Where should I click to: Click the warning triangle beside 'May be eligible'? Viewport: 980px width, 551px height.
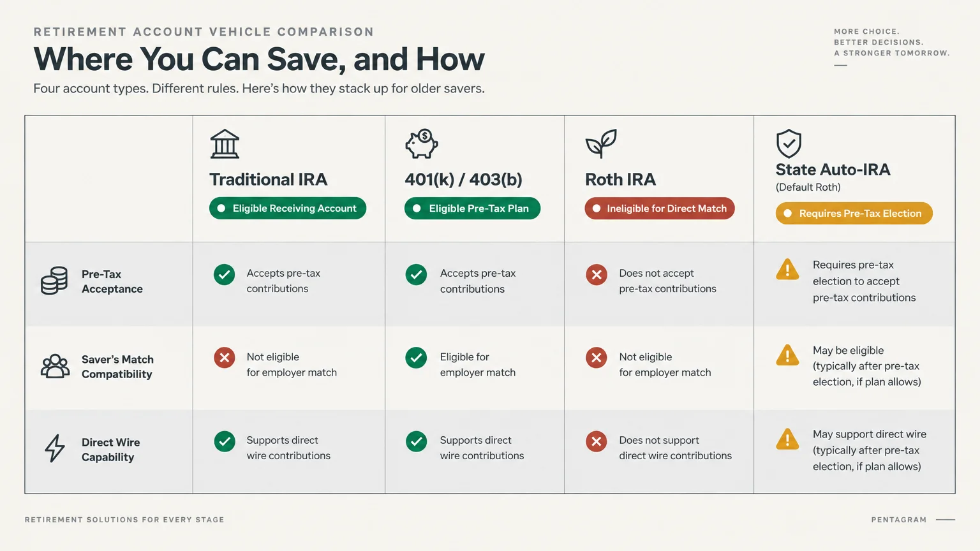(x=787, y=355)
